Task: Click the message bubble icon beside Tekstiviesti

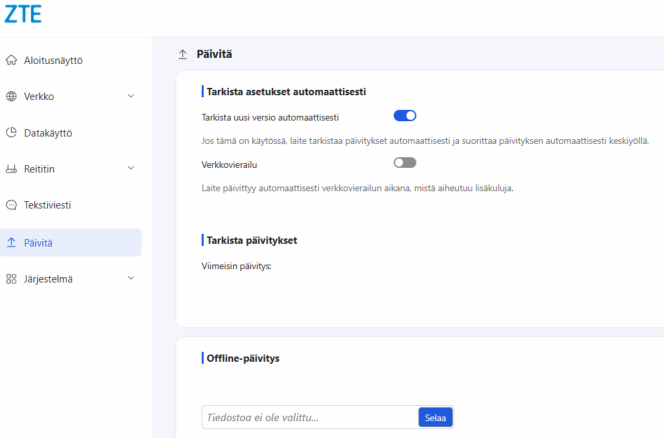Action: click(x=11, y=205)
